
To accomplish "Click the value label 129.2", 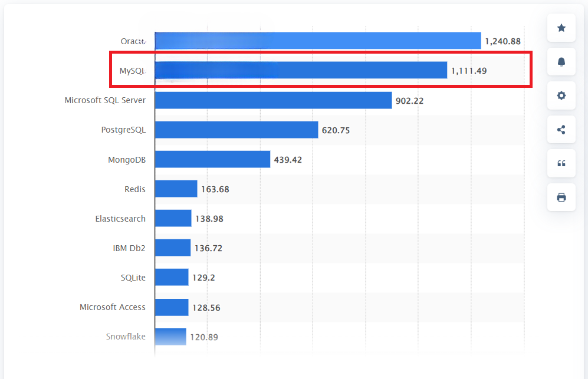I will pos(203,278).
